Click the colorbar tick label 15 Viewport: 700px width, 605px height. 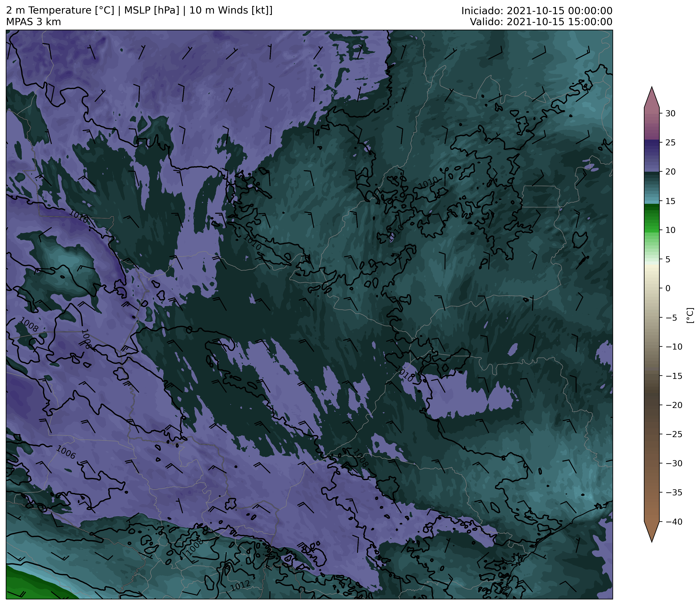click(671, 201)
